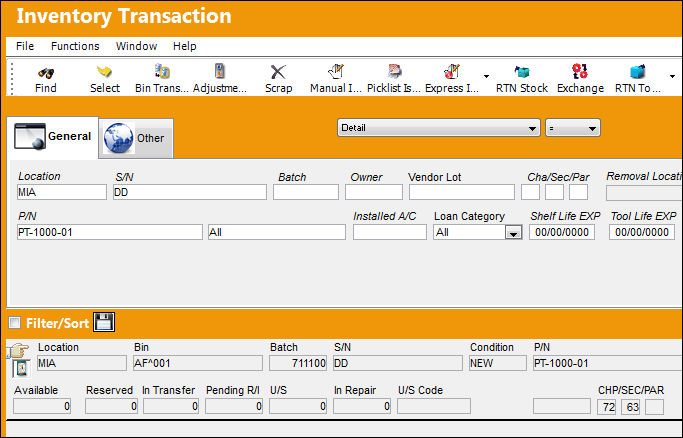683x438 pixels.
Task: Click the Reserved quantity field
Action: pyautogui.click(x=112, y=406)
